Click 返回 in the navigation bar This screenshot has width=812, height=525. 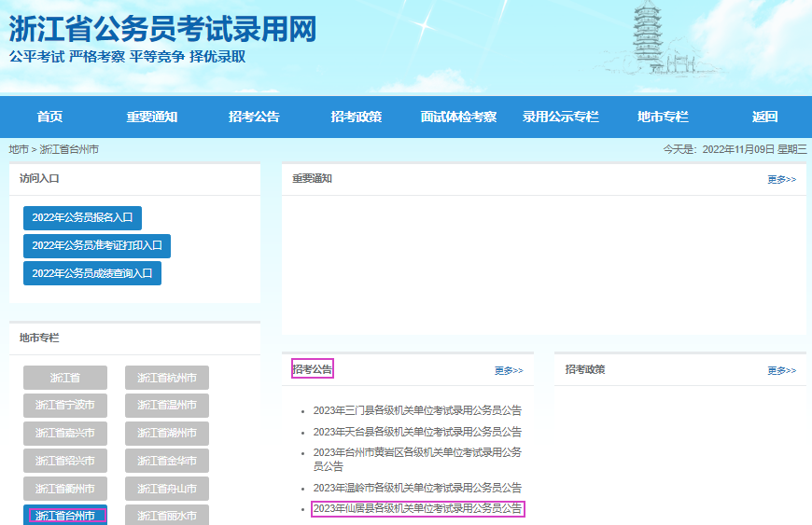click(x=764, y=117)
